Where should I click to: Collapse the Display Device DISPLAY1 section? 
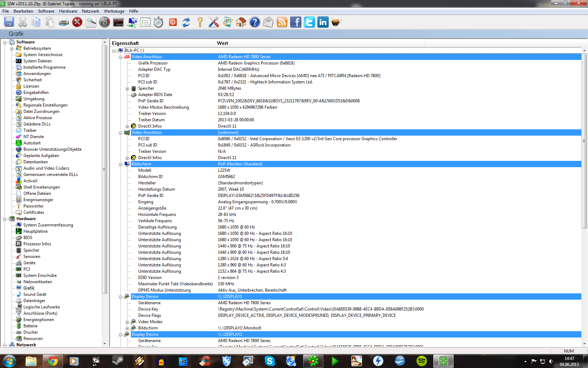[x=120, y=297]
